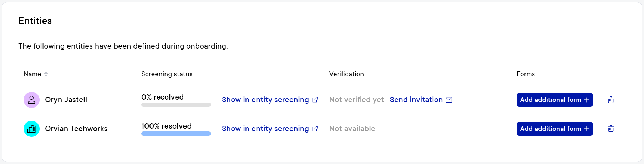Click the 0% resolved progress bar
The image size is (644, 164).
coord(176,105)
